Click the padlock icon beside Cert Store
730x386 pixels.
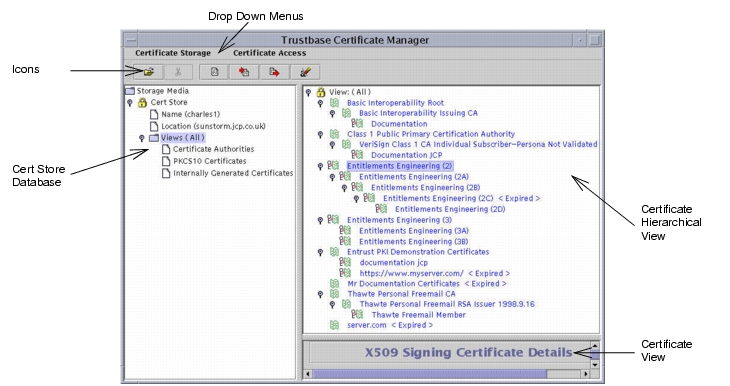(x=142, y=102)
